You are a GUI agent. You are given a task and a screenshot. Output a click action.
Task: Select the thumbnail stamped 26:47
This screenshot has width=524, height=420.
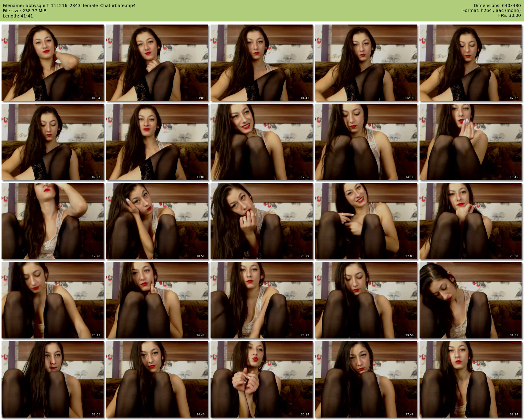tap(157, 300)
